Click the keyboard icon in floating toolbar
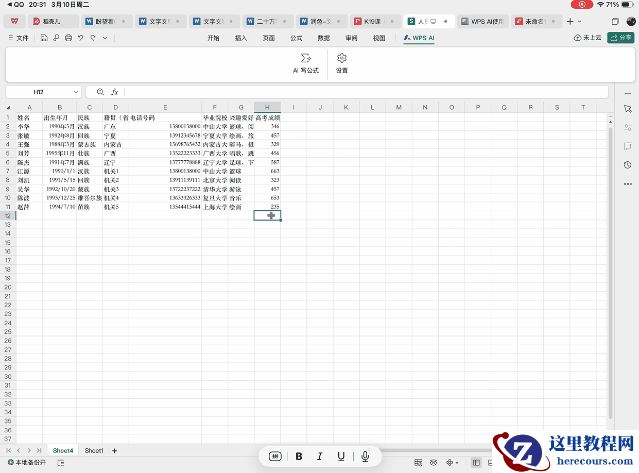The image size is (639, 473). tap(275, 456)
